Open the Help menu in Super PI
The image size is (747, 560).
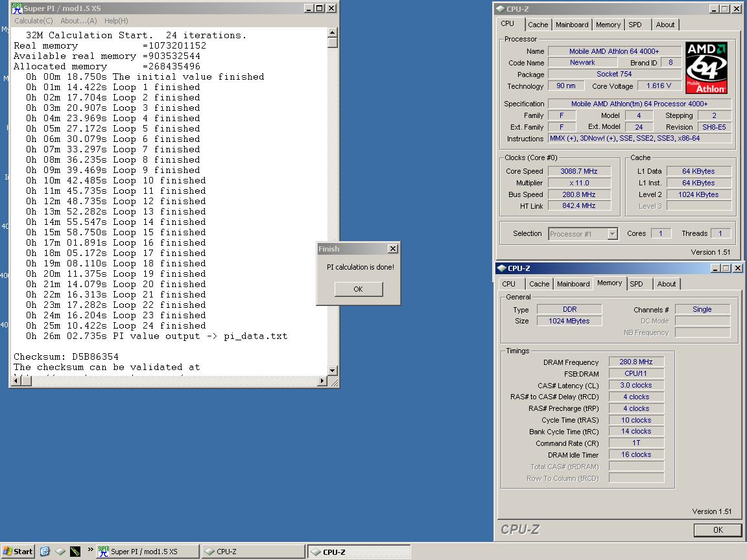(116, 21)
